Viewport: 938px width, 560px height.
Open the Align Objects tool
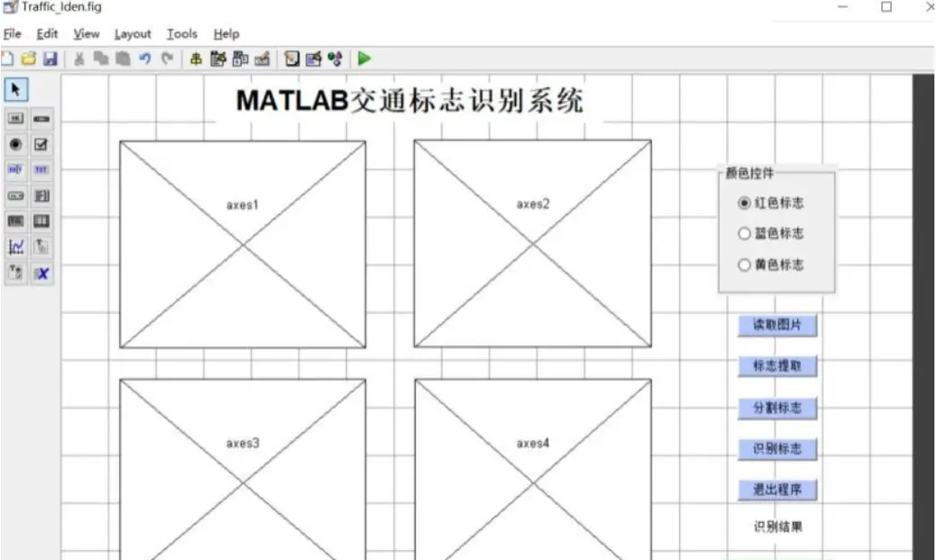click(x=196, y=59)
